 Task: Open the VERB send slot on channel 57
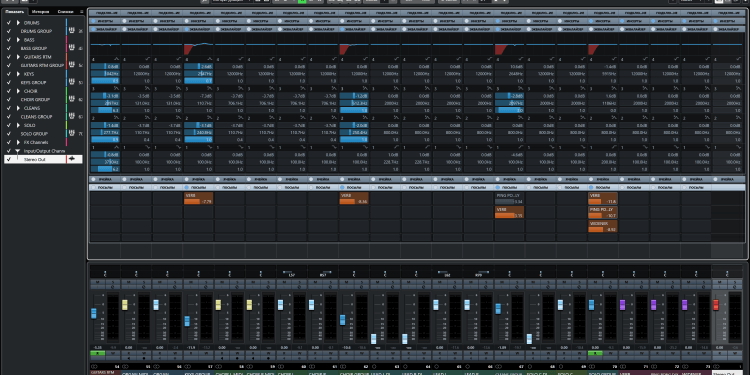click(199, 199)
